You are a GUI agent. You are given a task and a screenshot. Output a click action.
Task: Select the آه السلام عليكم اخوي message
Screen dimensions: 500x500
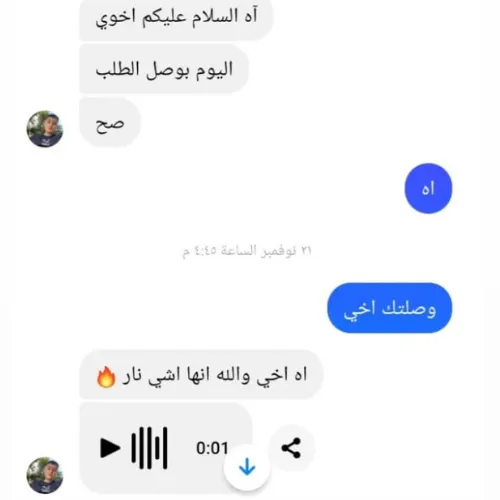[x=176, y=18]
